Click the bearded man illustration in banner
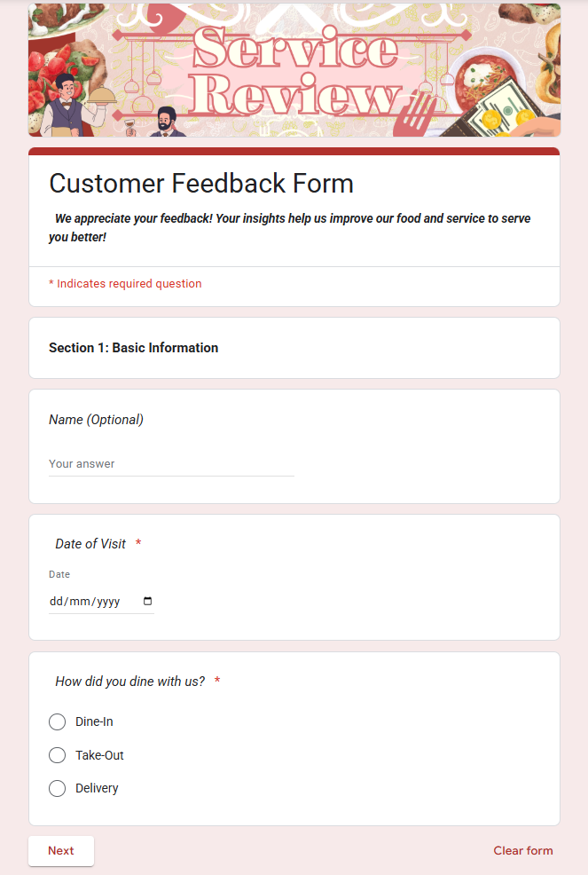This screenshot has width=588, height=875. (168, 122)
